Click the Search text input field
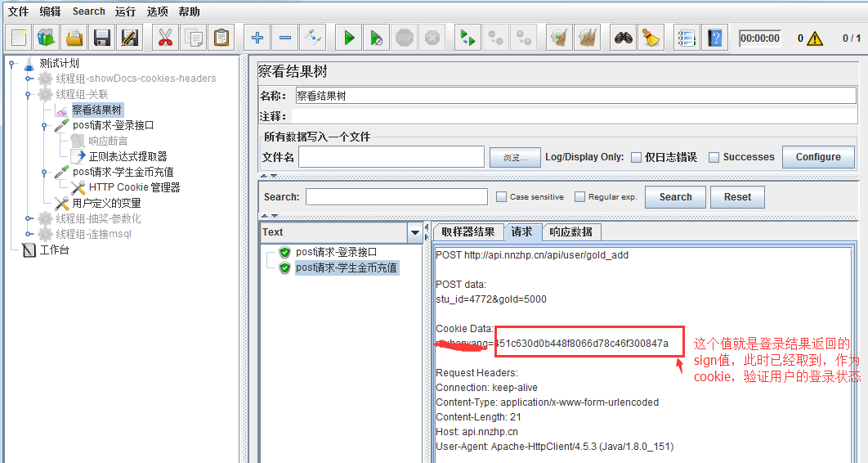This screenshot has width=868, height=463. (396, 196)
